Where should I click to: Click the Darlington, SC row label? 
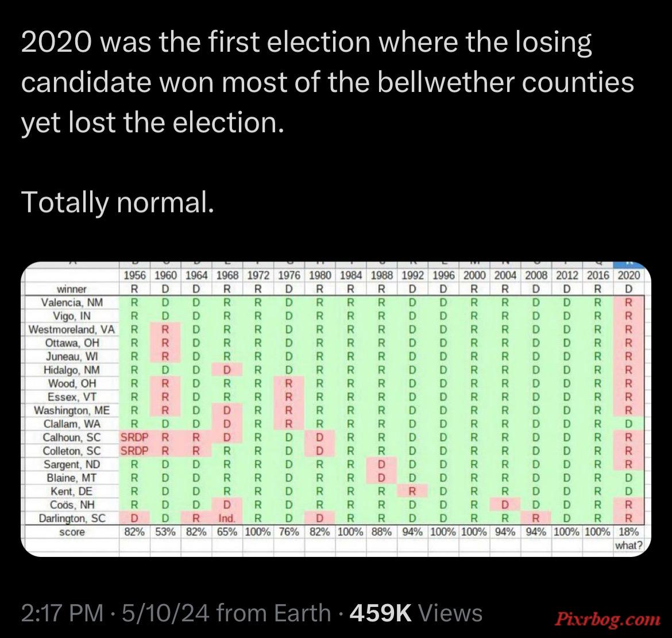pyautogui.click(x=72, y=518)
